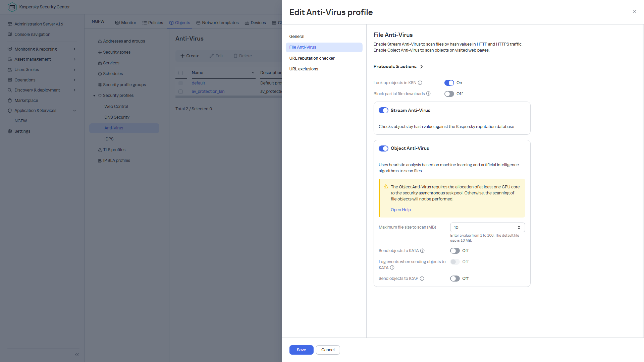Click the Administration Server icon in sidebar

[x=10, y=24]
